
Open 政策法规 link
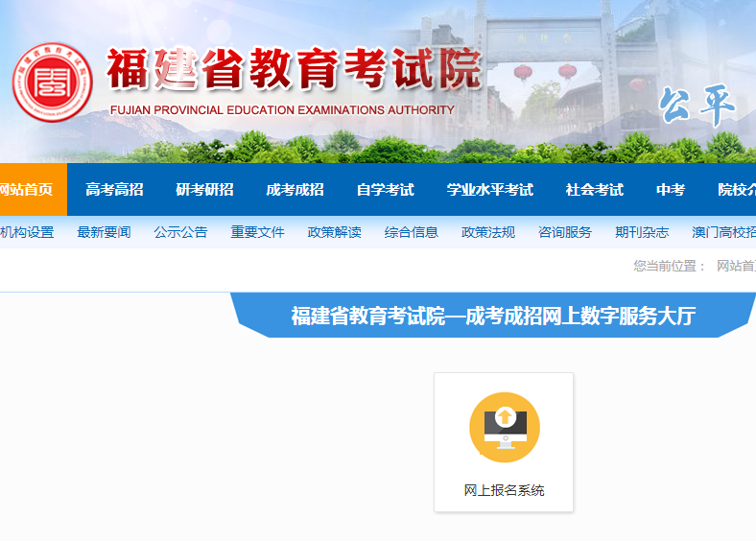488,232
